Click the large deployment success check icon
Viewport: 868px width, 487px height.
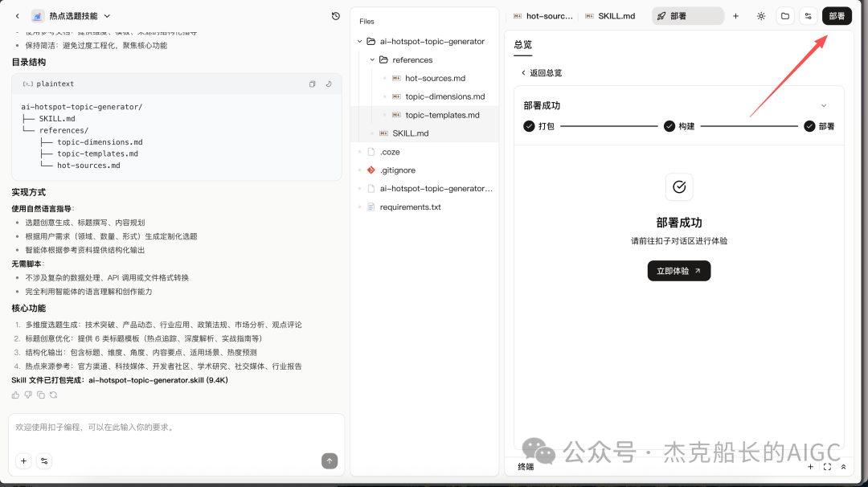678,187
